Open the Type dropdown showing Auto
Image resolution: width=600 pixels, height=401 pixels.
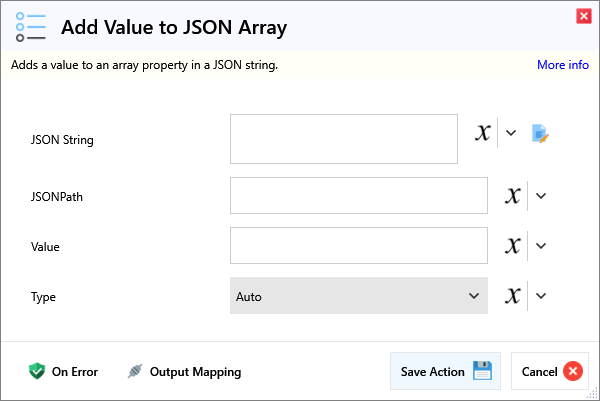click(358, 296)
